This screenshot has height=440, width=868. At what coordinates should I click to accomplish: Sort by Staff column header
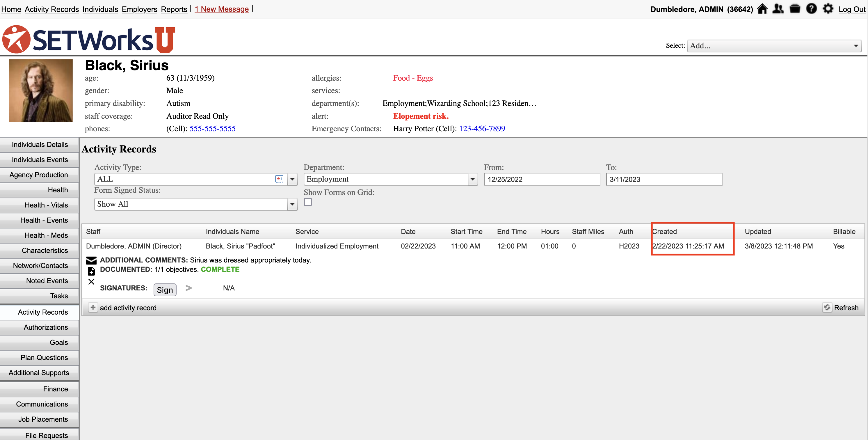click(x=93, y=232)
